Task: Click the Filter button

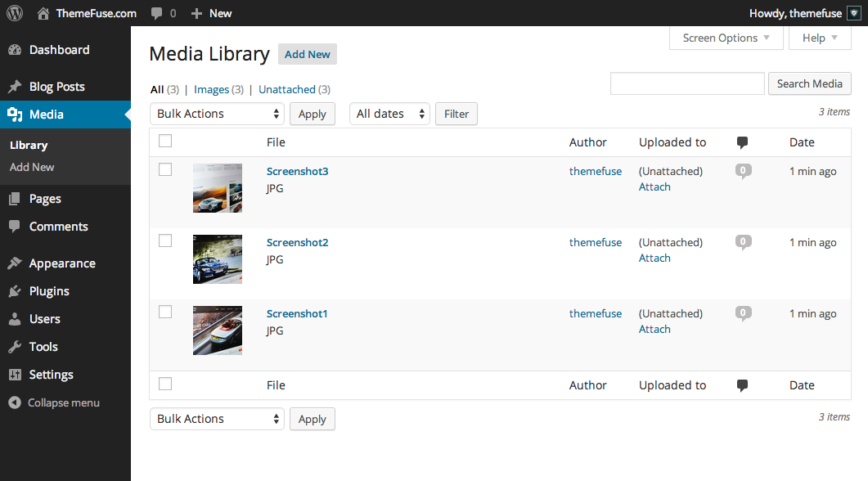Action: (456, 114)
